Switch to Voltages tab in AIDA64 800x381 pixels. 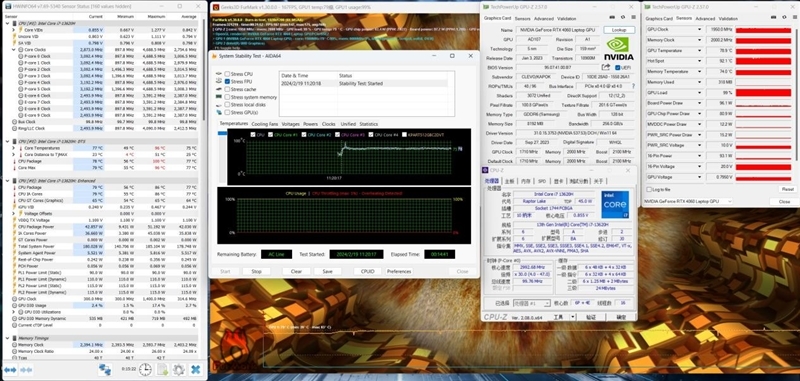[x=290, y=124]
